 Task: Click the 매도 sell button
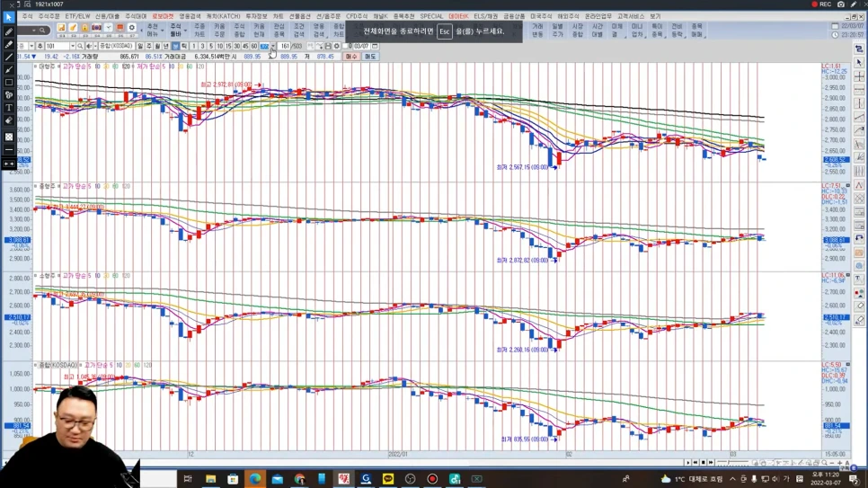[x=370, y=57]
